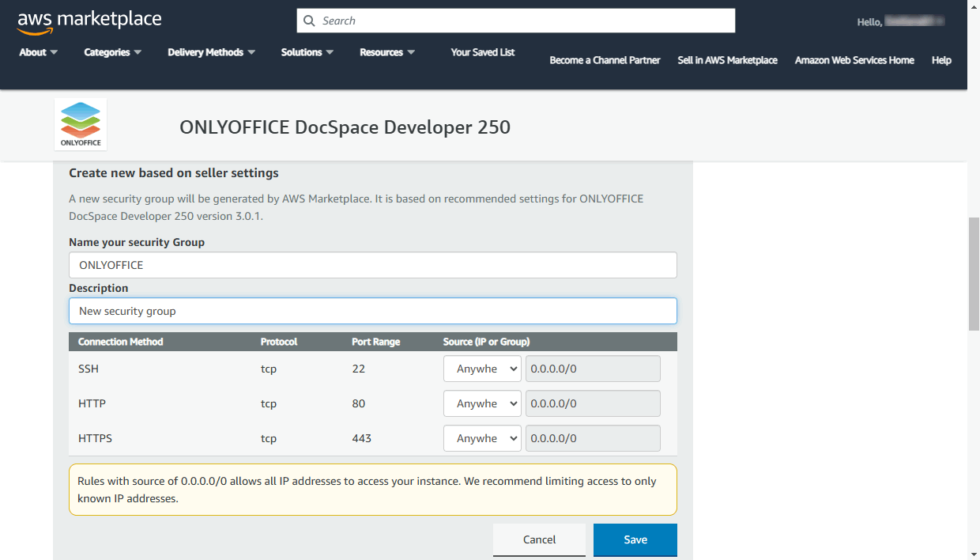Open the SSH source dropdown set to Anywhere
Viewport: 980px width, 560px height.
pos(482,368)
